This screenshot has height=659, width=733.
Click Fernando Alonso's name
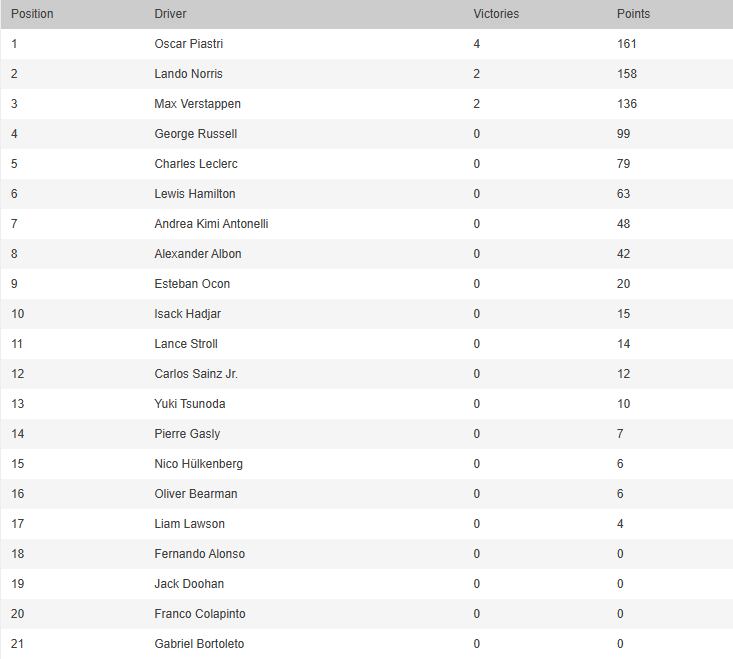pos(199,554)
